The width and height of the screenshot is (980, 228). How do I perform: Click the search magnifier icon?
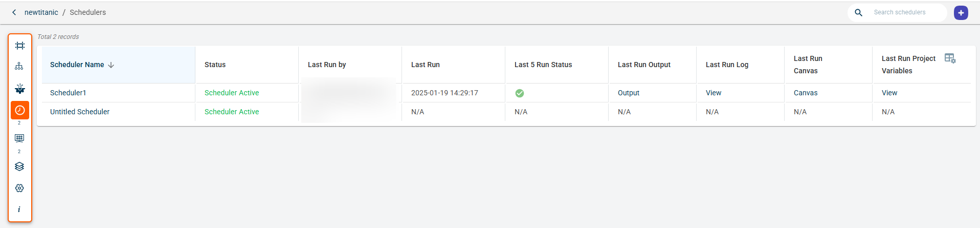859,13
